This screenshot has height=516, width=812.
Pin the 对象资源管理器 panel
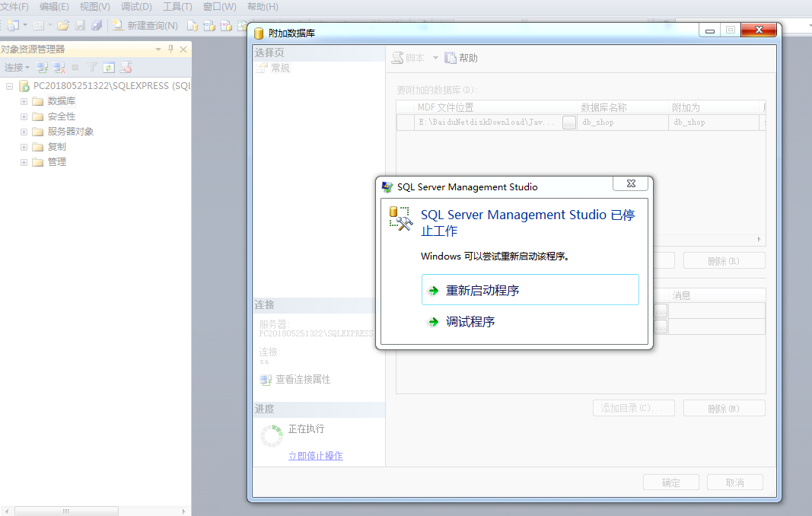(x=171, y=49)
